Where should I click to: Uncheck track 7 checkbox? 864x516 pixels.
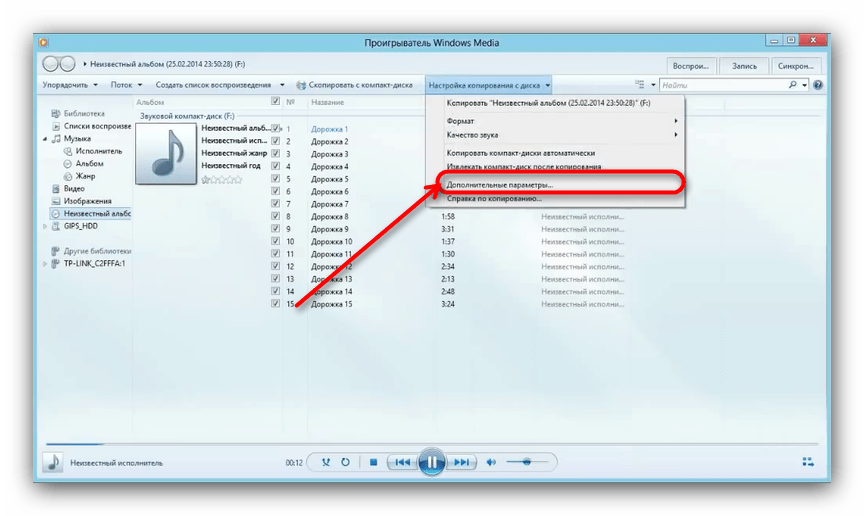(275, 204)
